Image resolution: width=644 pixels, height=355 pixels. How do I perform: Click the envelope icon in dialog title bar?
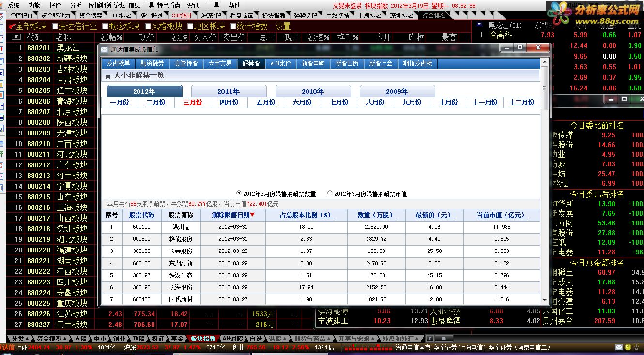coord(105,49)
